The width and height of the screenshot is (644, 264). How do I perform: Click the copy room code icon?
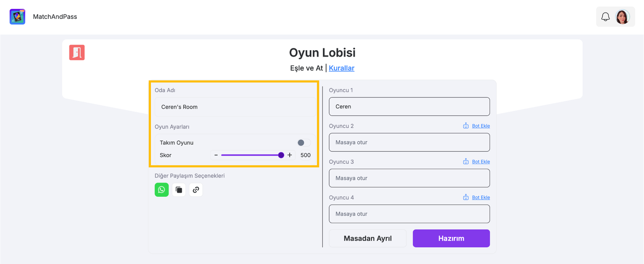pos(179,189)
